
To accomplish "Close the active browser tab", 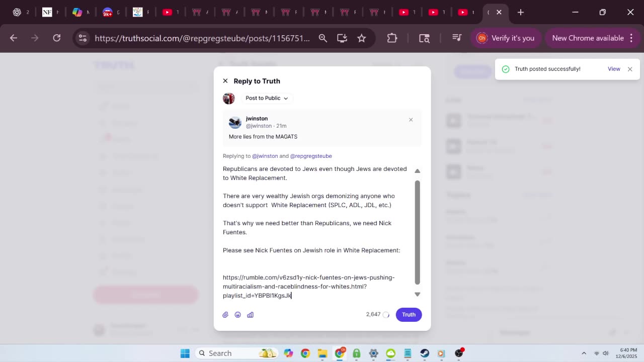I will pyautogui.click(x=499, y=12).
